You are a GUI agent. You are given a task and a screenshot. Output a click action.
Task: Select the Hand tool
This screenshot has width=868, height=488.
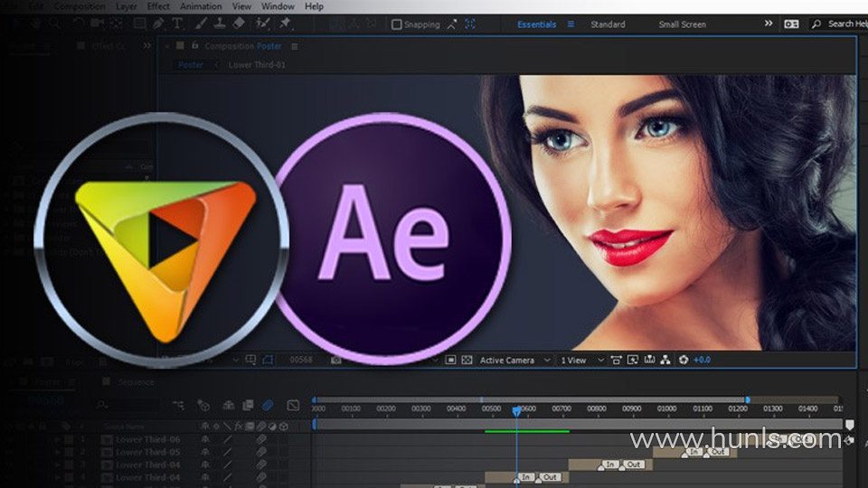[x=35, y=23]
